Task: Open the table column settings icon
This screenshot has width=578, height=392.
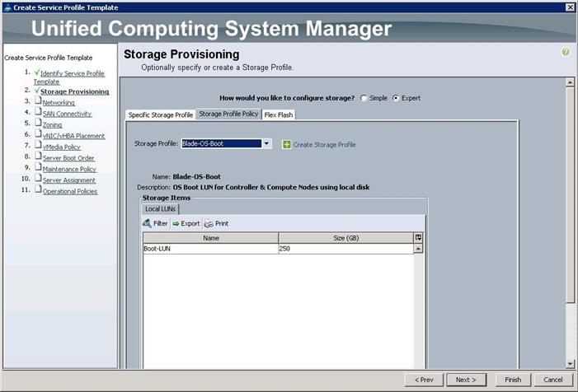Action: click(418, 238)
